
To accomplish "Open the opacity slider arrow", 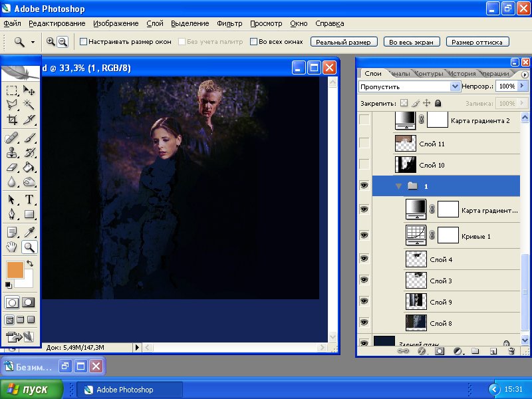I will click(521, 86).
